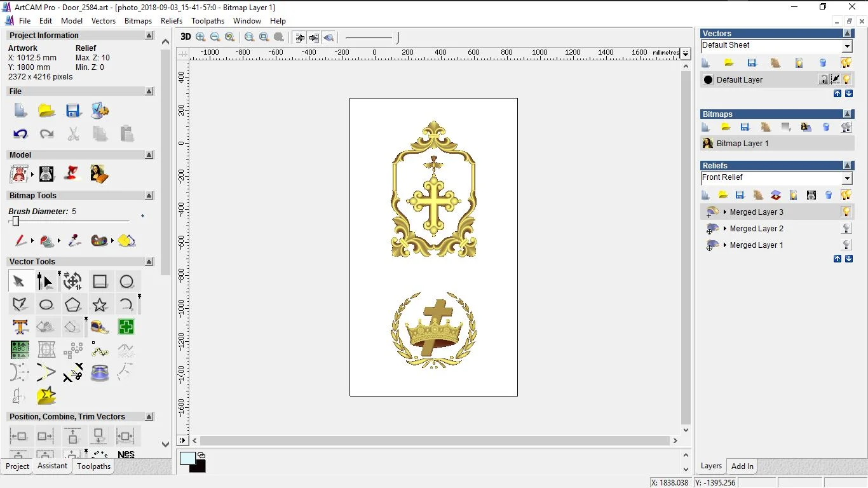Click the undo arrow in File section
This screenshot has height=488, width=868.
click(x=20, y=133)
